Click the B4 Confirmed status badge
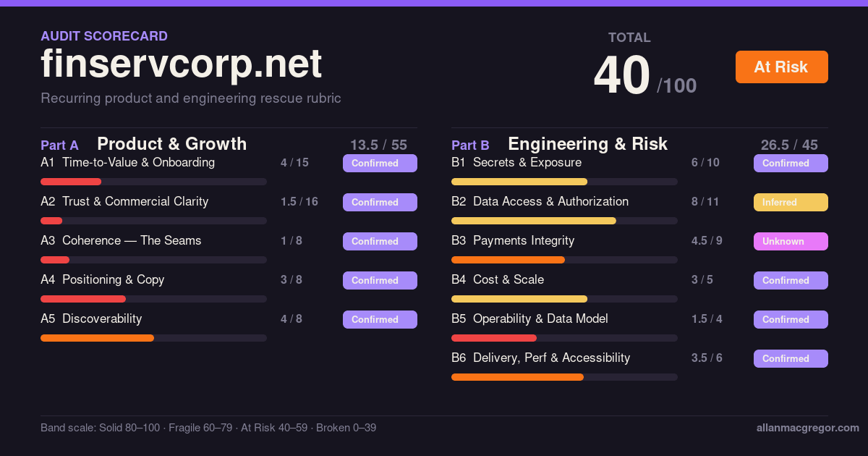Viewport: 868px width, 456px height. pos(791,280)
